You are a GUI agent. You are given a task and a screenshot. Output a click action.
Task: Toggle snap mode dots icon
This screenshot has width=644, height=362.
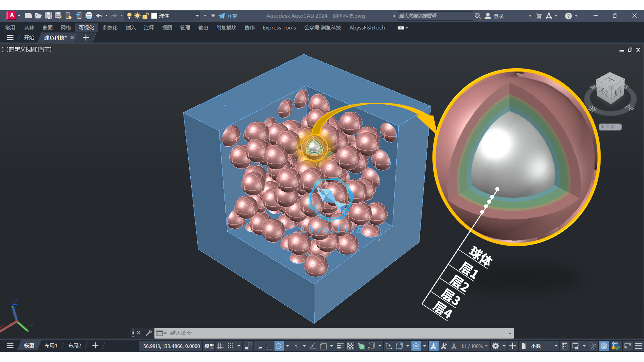click(231, 346)
